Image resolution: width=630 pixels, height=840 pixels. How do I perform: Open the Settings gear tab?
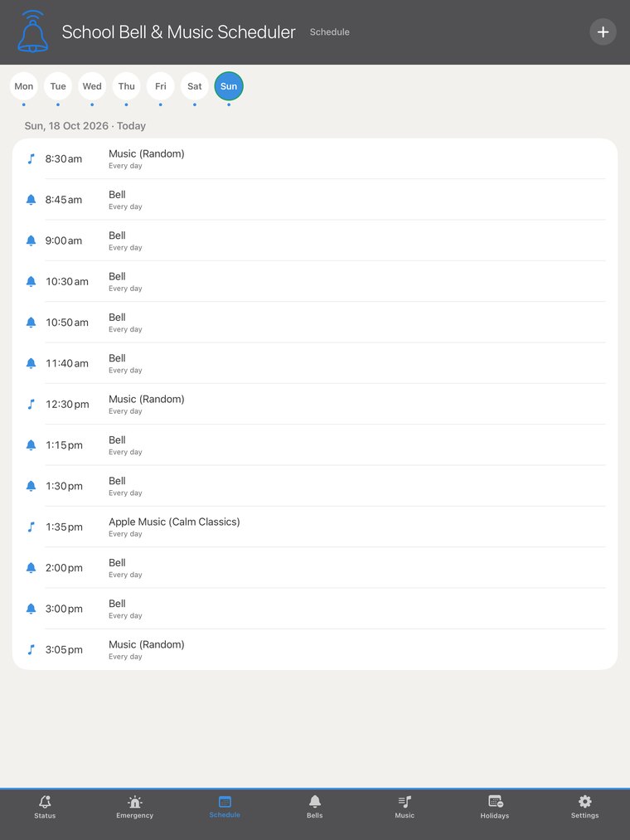click(585, 807)
